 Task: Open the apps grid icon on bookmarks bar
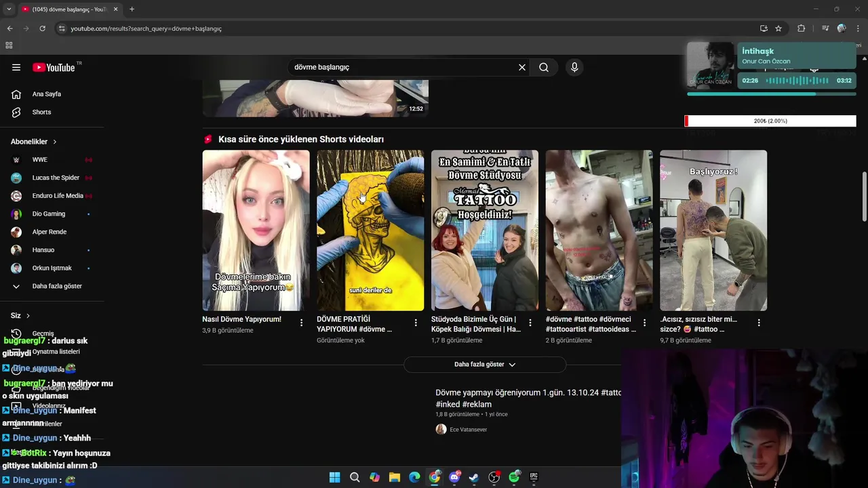(9, 45)
